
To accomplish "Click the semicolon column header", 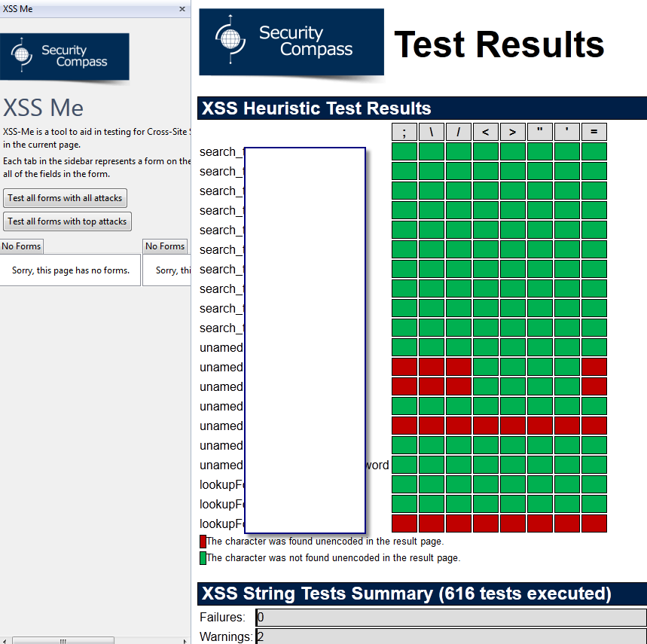I will 404,132.
